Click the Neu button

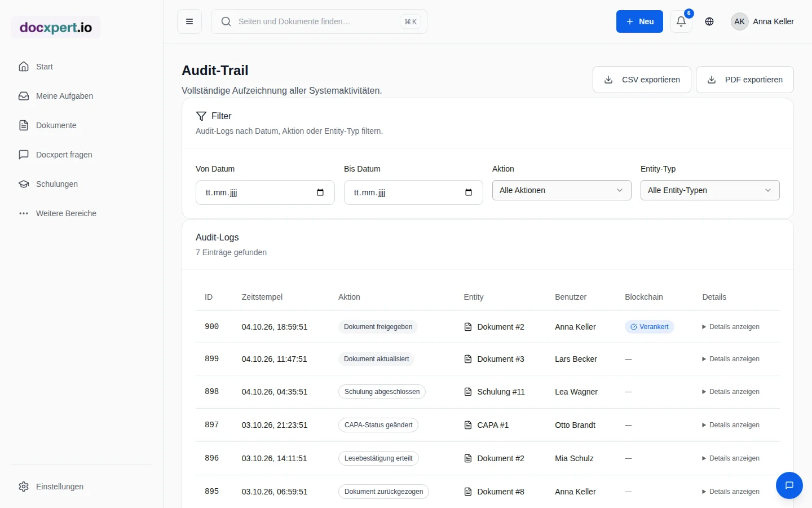(639, 21)
